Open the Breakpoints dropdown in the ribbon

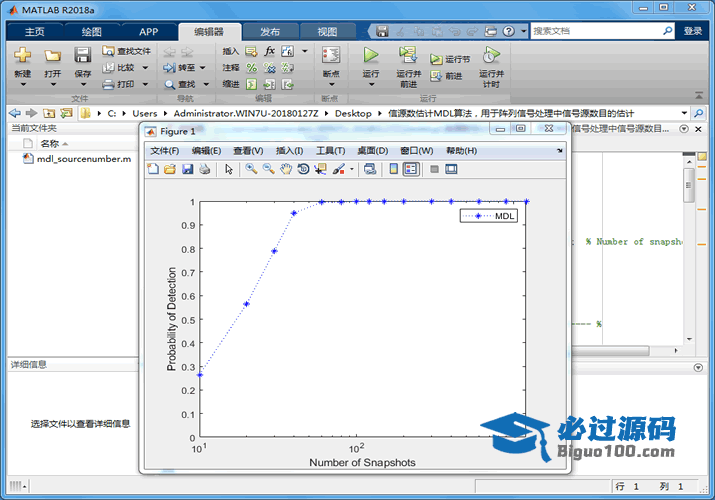[331, 86]
